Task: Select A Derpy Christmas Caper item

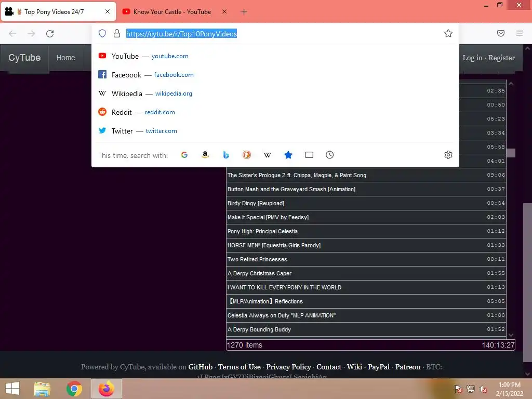Action: coord(366,273)
